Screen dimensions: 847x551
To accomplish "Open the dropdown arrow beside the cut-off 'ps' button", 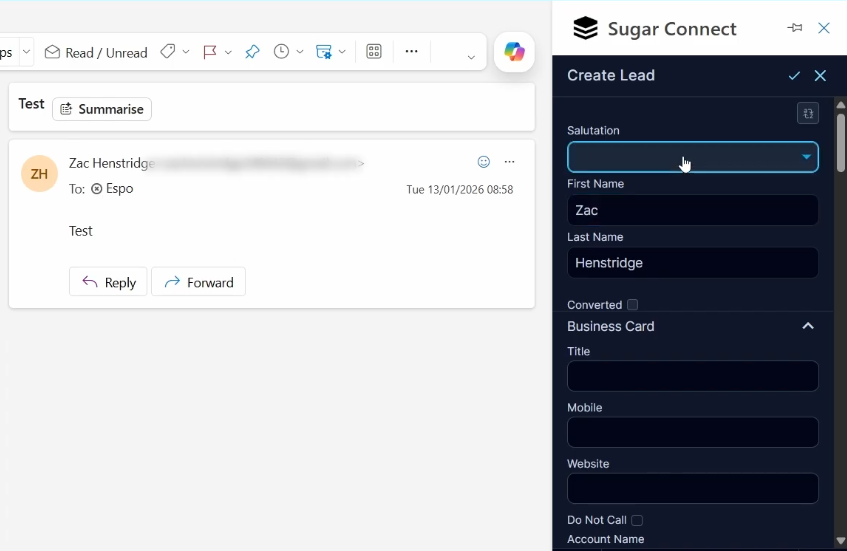I will click(26, 52).
